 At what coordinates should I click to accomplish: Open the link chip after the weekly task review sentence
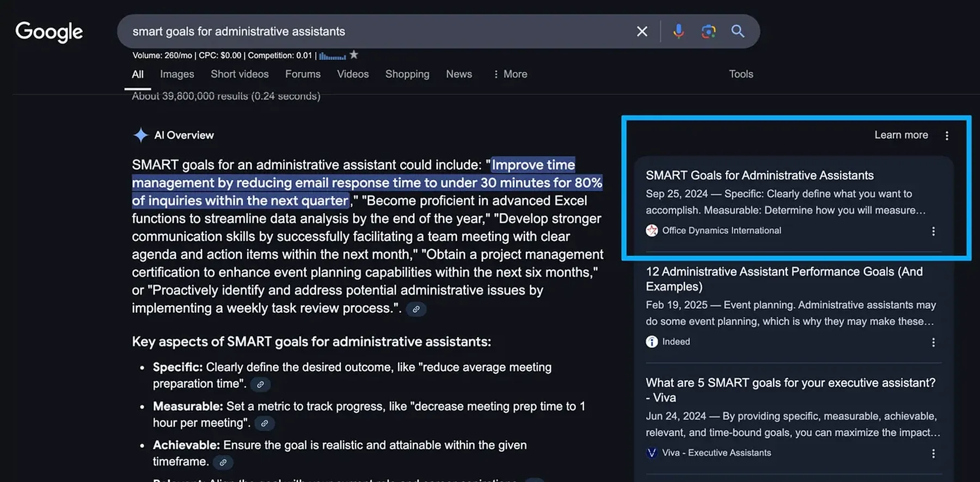[x=416, y=309]
